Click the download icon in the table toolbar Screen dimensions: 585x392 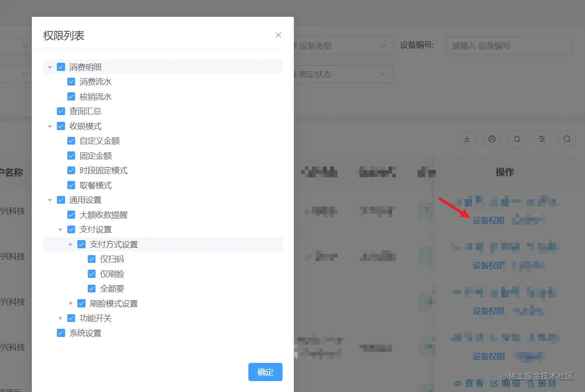pyautogui.click(x=467, y=139)
